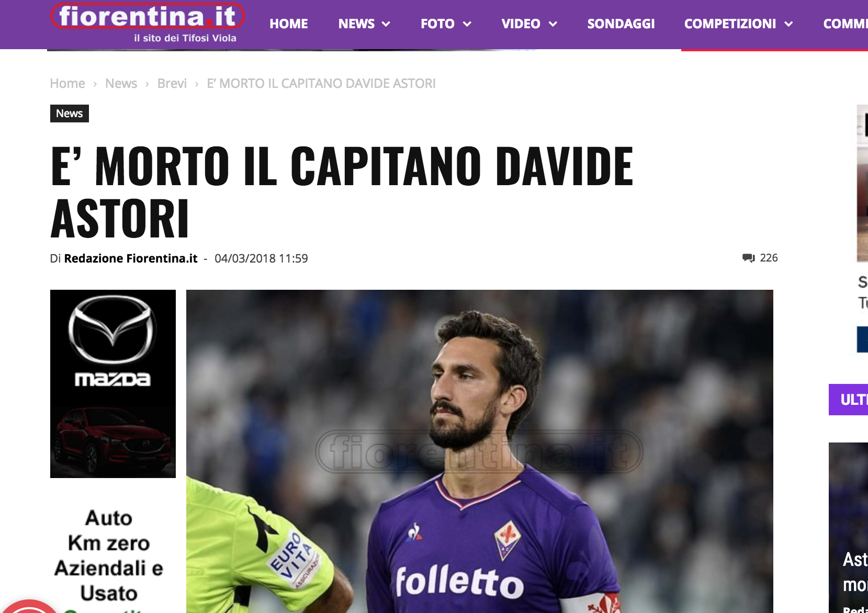Viewport: 868px width, 613px height.
Task: Click the Home breadcrumb link
Action: pyautogui.click(x=67, y=84)
